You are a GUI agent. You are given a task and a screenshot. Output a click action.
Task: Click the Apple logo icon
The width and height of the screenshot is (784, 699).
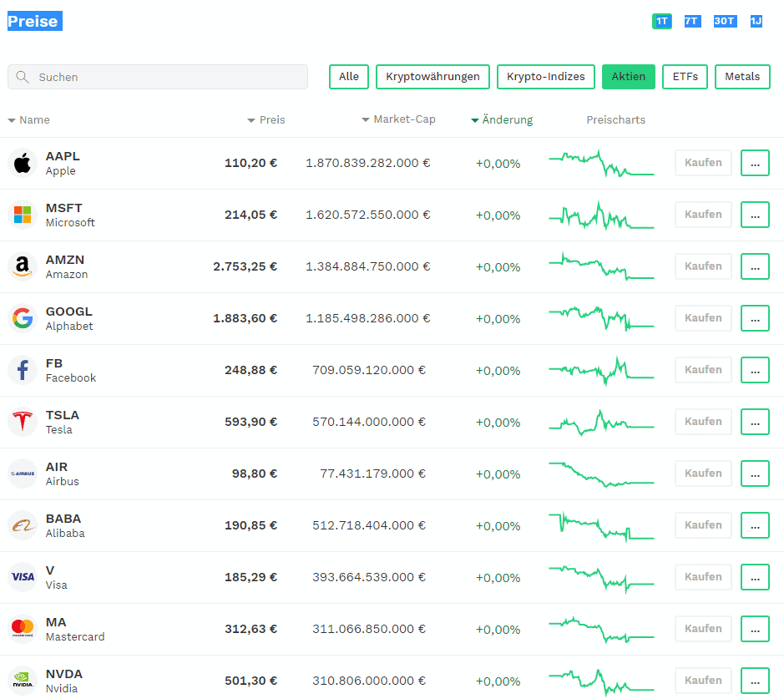(x=23, y=163)
